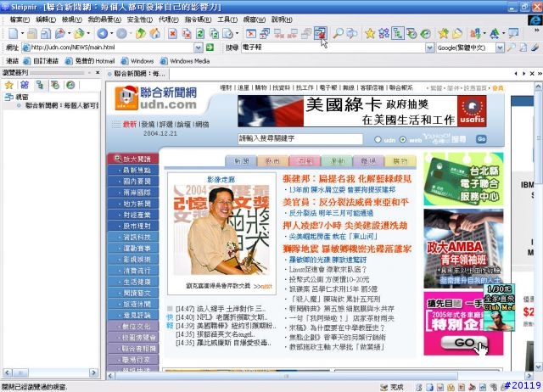Open the new page dropdown arrow
The image size is (543, 392).
[22, 33]
